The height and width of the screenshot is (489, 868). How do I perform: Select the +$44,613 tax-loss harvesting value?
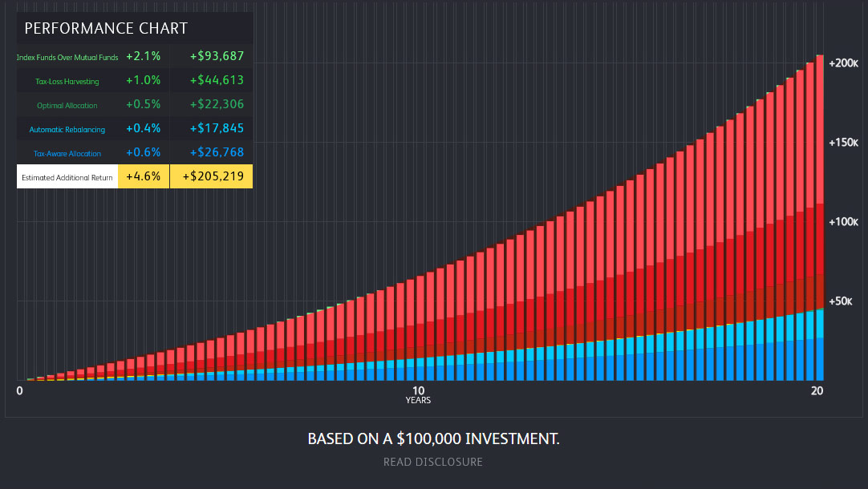pos(217,80)
